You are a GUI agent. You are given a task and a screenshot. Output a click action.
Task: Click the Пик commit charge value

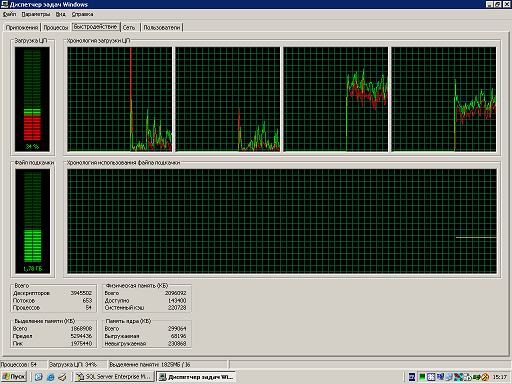coord(81,343)
